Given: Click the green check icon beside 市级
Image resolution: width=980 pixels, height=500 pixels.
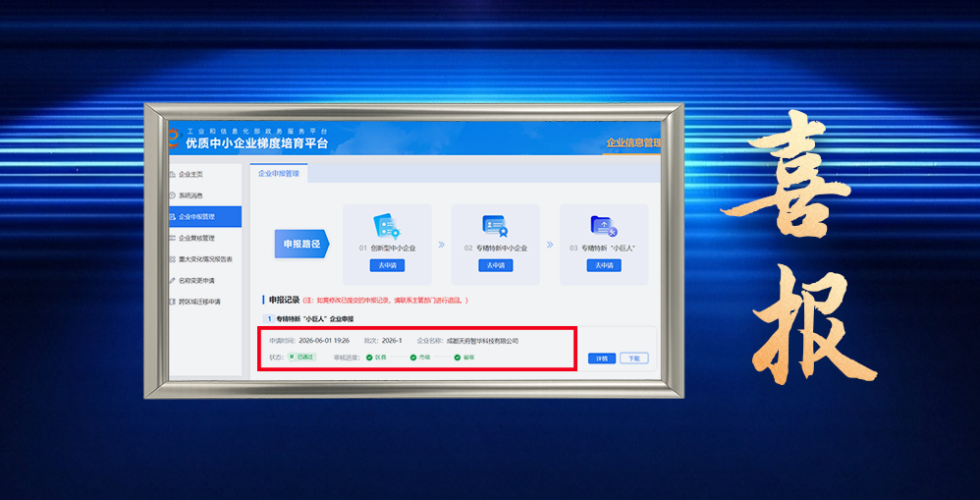Looking at the screenshot, I should pyautogui.click(x=413, y=358).
